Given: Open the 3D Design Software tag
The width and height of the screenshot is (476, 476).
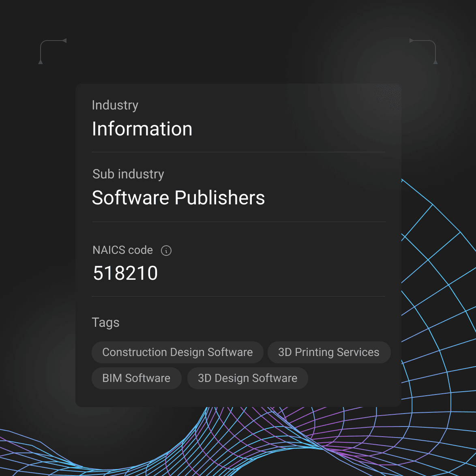Looking at the screenshot, I should [247, 378].
